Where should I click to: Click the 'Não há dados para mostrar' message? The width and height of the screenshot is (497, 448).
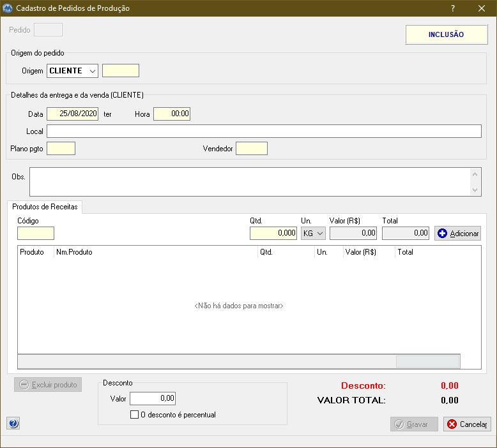point(239,306)
